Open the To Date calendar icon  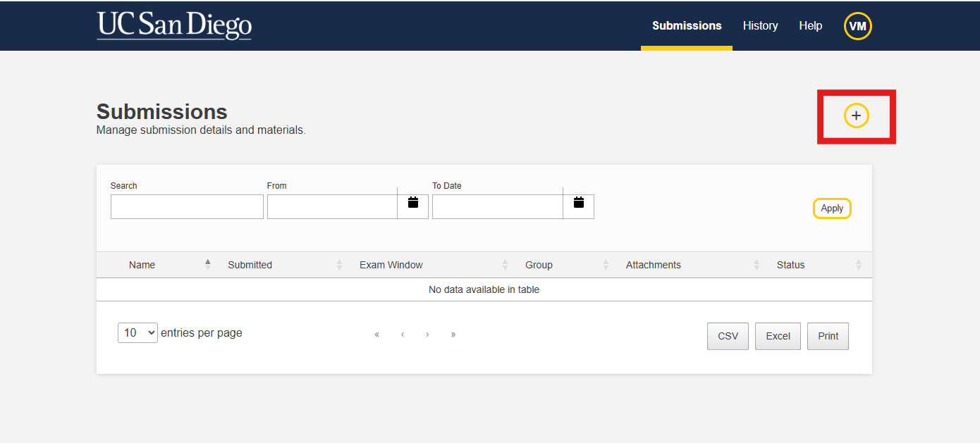click(x=579, y=203)
